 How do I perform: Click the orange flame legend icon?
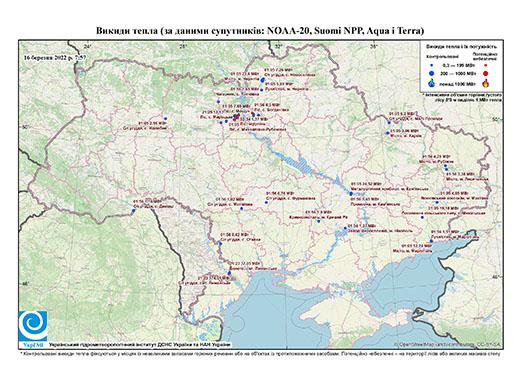[486, 83]
